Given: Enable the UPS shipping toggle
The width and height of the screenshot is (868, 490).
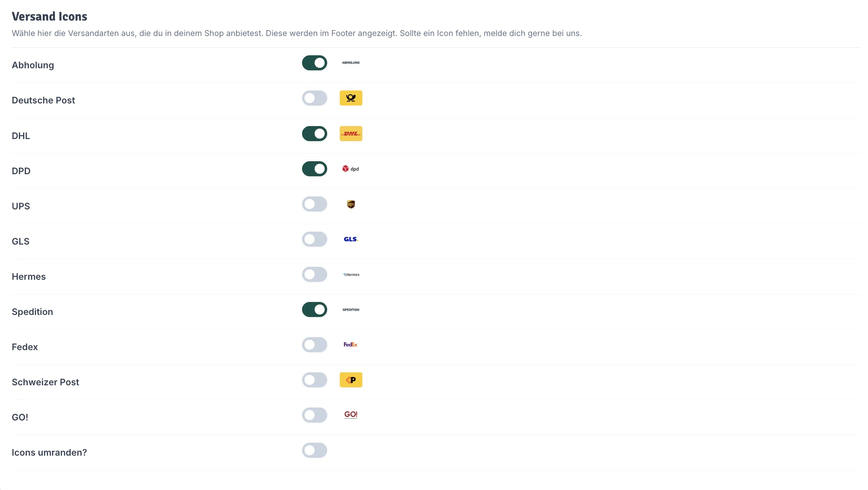Looking at the screenshot, I should pyautogui.click(x=314, y=204).
